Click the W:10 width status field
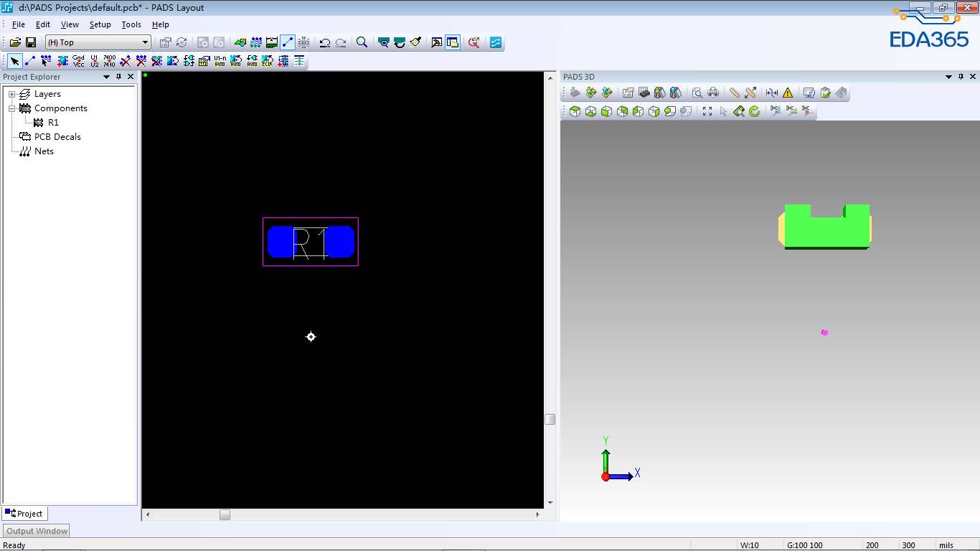The image size is (980, 551). tap(750, 545)
